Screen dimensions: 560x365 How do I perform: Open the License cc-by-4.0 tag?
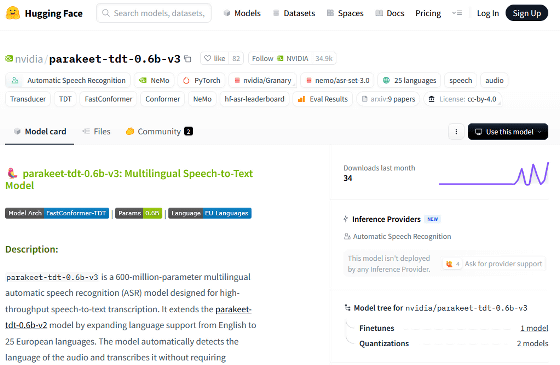point(462,99)
